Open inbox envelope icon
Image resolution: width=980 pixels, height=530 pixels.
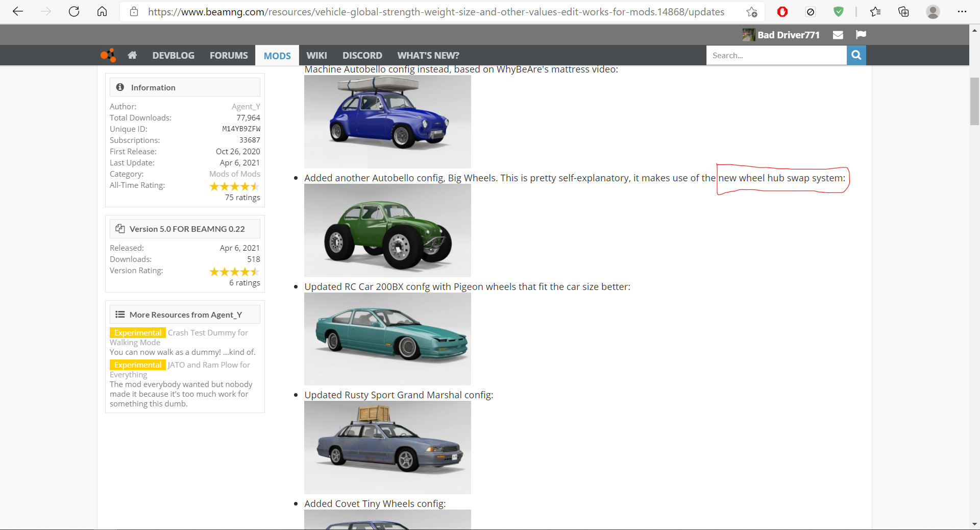(838, 35)
